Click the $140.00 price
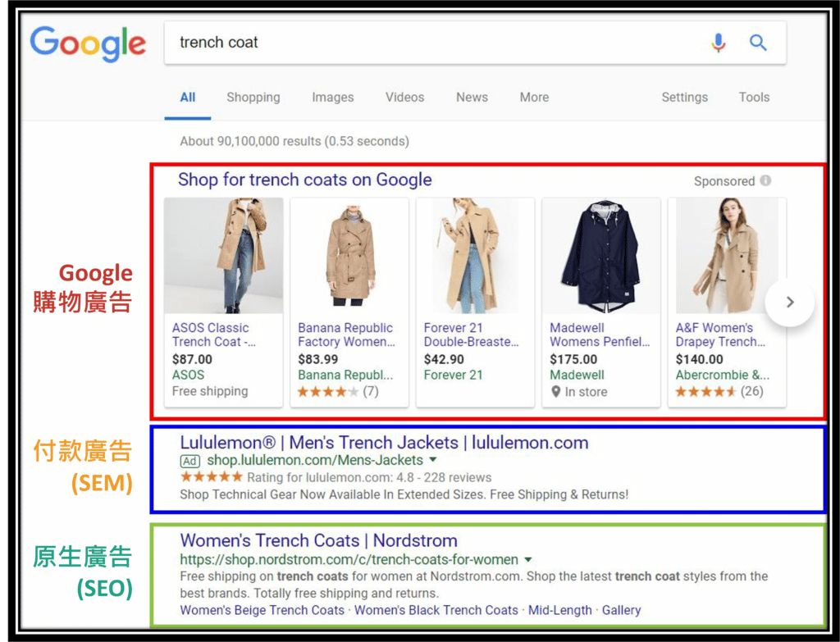Screen dimensions: 840x642 point(699,359)
